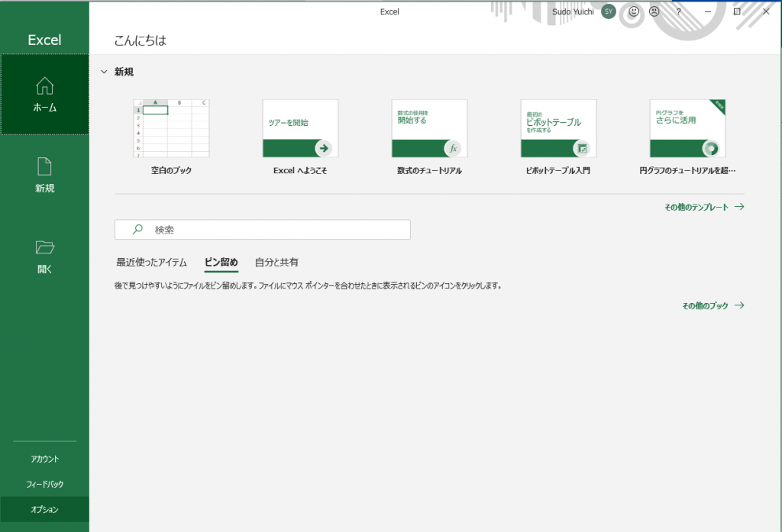Switch to the 最近使ったアイテム tab
Screen dimensions: 782x532
(150, 262)
